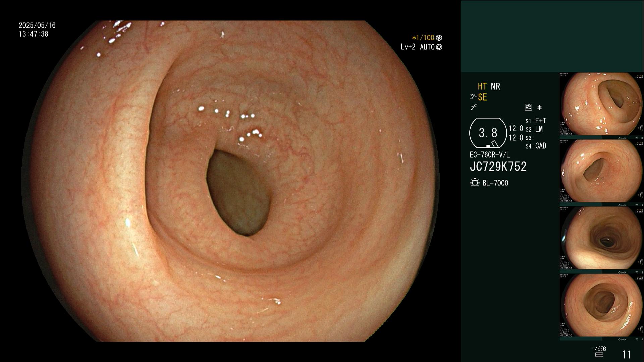Click the S4: CAD switch assignment
This screenshot has width=644, height=362.
click(536, 146)
